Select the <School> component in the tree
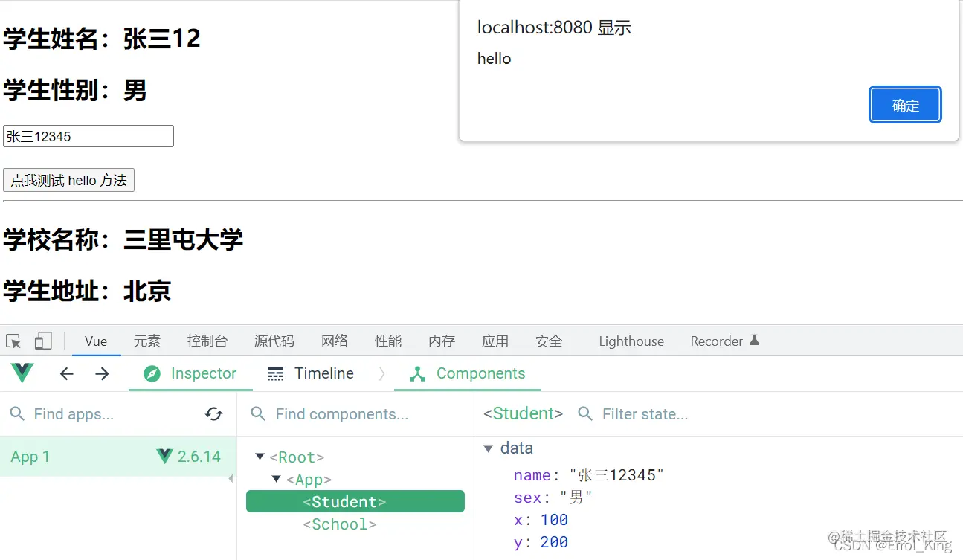This screenshot has height=560, width=963. click(339, 524)
